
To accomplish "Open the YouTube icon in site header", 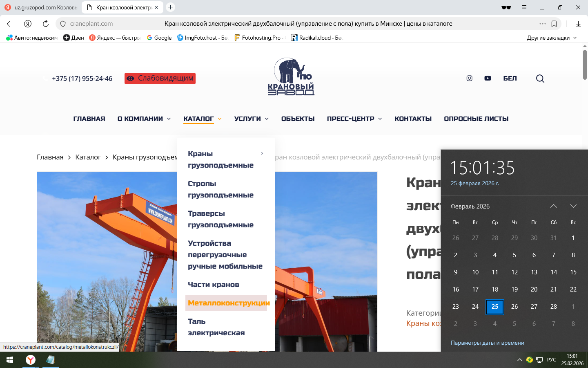I will click(488, 78).
